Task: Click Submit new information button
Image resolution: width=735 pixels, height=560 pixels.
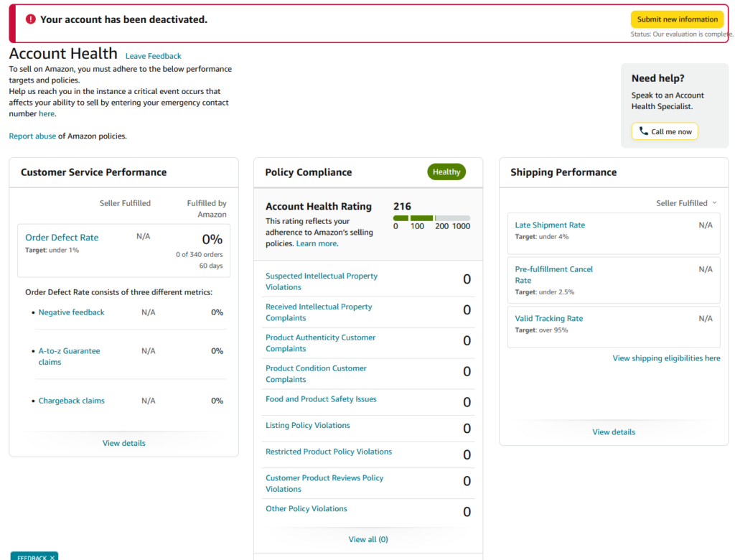Action: click(677, 19)
